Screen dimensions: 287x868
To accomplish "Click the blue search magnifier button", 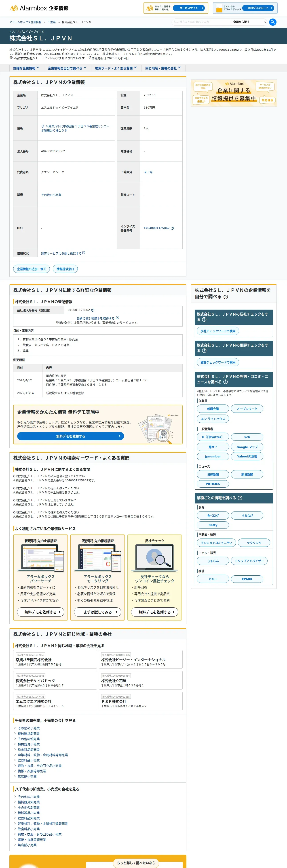I will tap(273, 22).
